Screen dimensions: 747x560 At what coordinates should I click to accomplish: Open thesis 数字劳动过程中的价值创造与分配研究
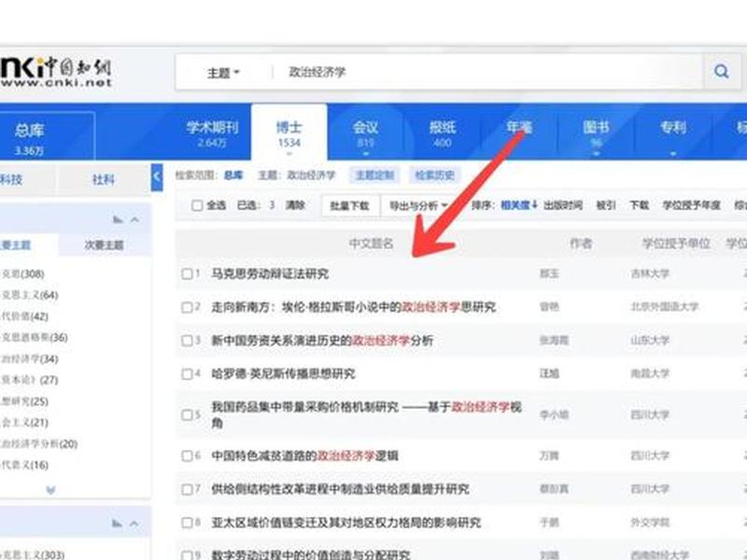[311, 554]
